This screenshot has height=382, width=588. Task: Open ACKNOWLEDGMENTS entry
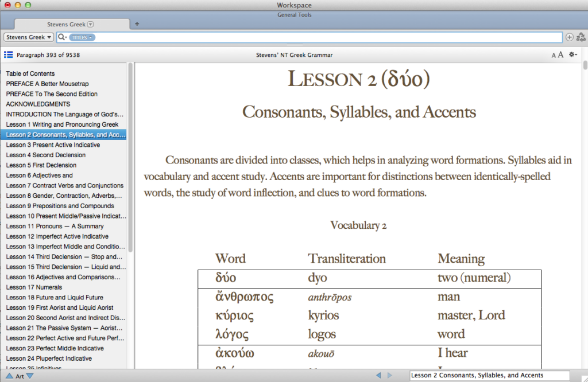[x=63, y=104]
